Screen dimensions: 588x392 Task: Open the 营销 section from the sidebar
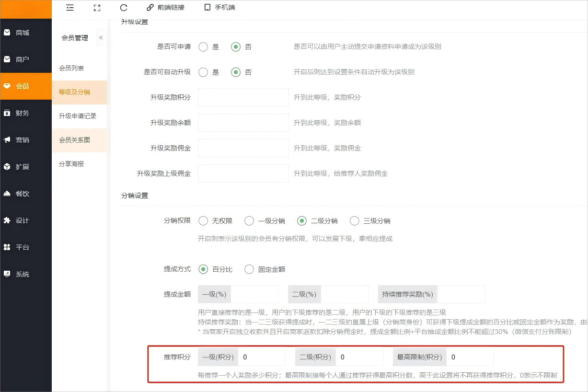click(26, 139)
